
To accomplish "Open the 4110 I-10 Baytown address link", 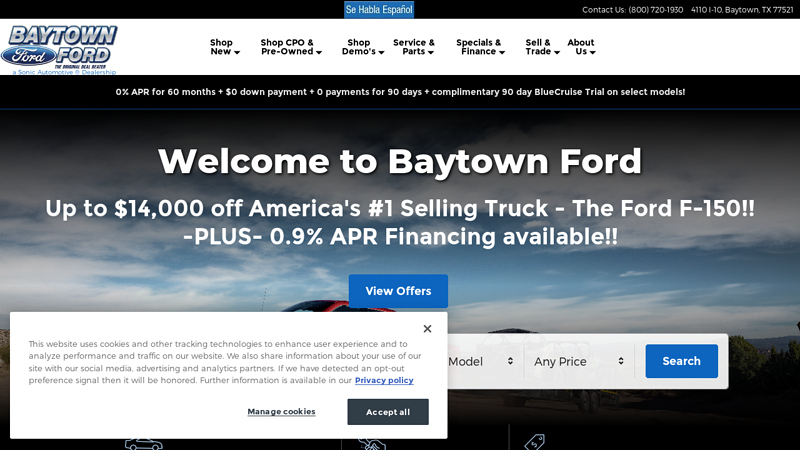I will coord(742,10).
